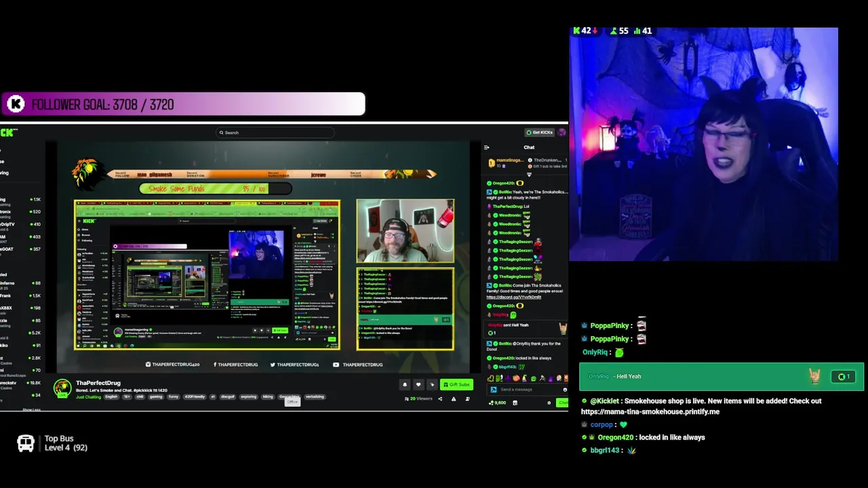Click the subscribe icon left of Gift Subs

click(x=432, y=384)
